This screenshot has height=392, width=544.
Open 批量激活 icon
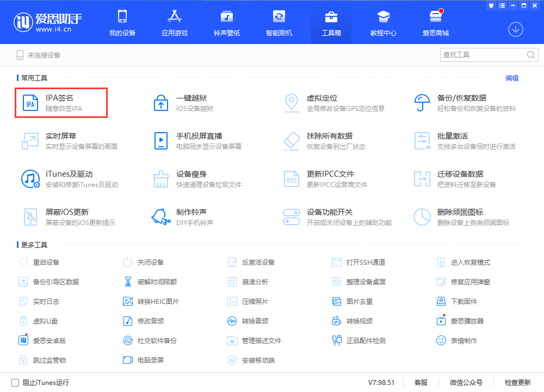422,141
